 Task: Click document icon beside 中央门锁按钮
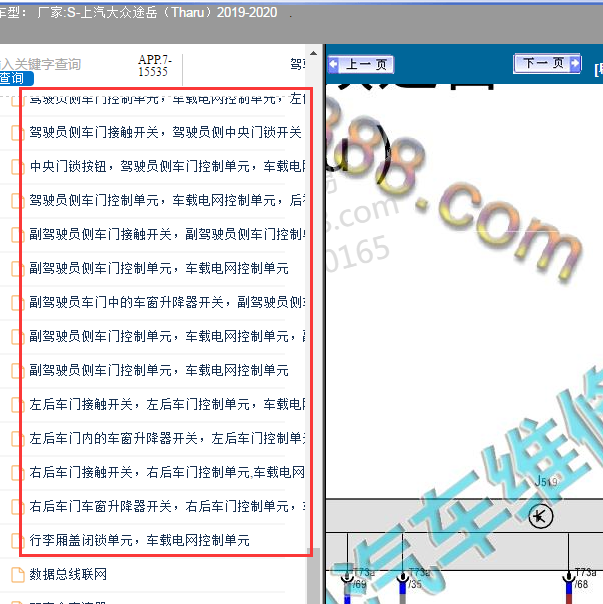pos(17,167)
